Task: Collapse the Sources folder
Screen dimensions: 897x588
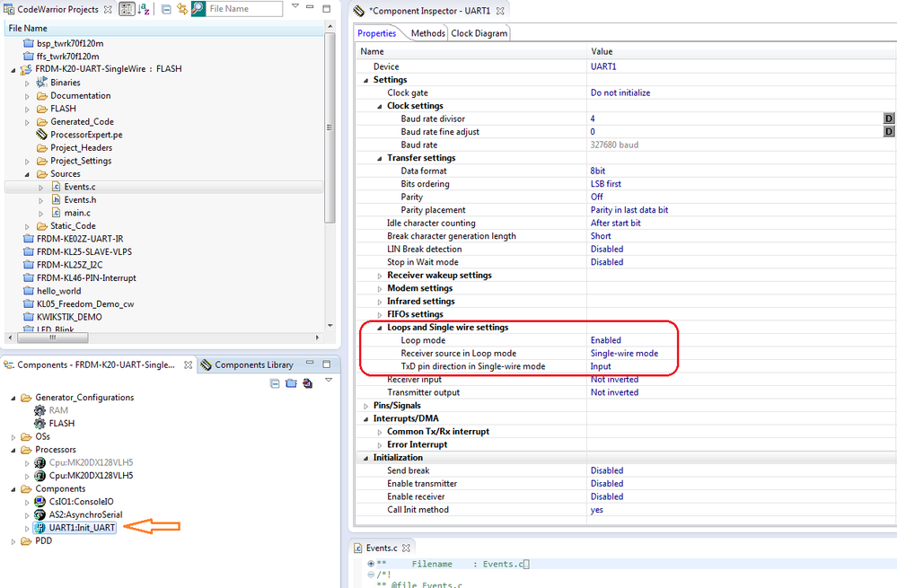Action: pos(27,174)
